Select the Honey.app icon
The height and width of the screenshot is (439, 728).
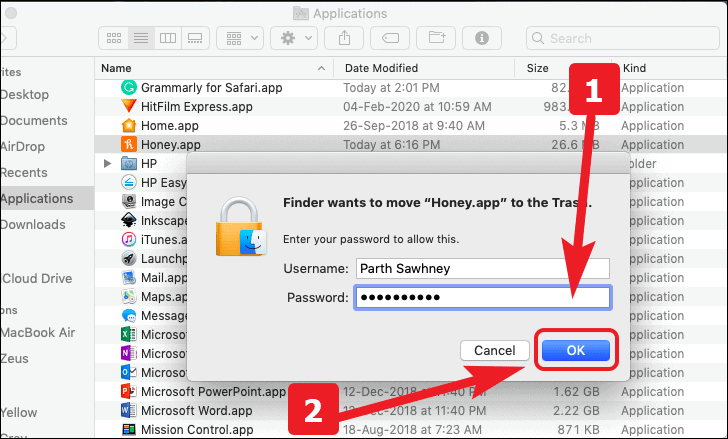[x=129, y=144]
